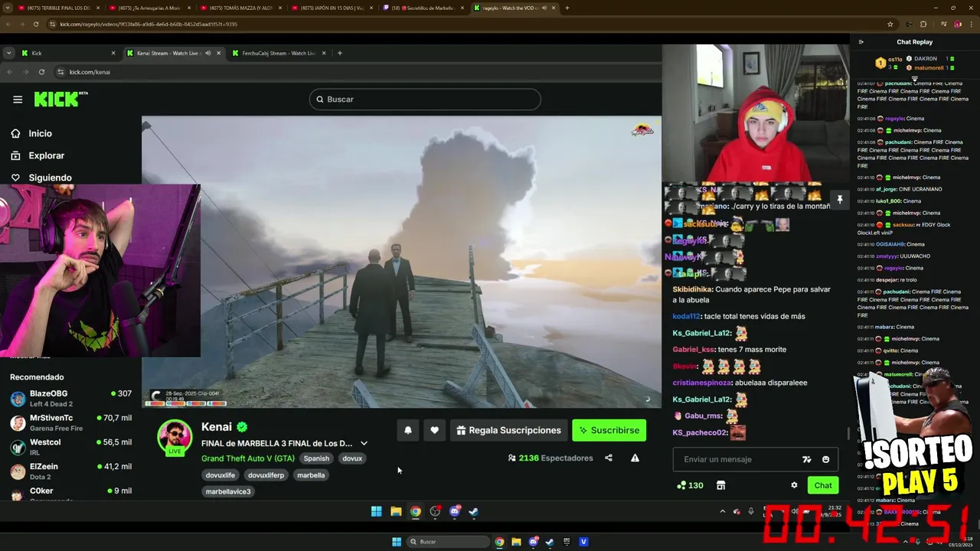This screenshot has height=551, width=980.
Task: Open Grand Theft Auto V (GTA) category link
Action: [248, 458]
